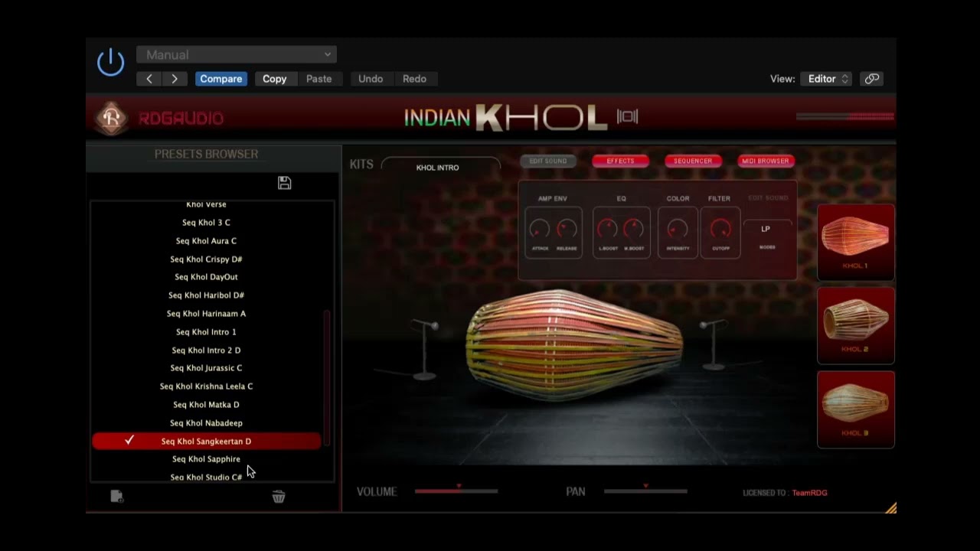The image size is (980, 551).
Task: Click the Pan slider
Action: 645,491
